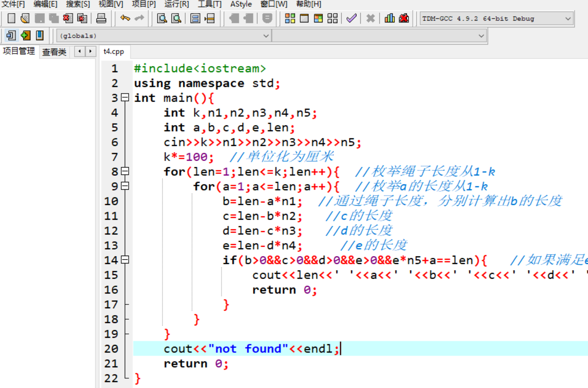Screen dimensions: 588x388
Task: Click line number 1 in the gutter
Action: point(114,68)
